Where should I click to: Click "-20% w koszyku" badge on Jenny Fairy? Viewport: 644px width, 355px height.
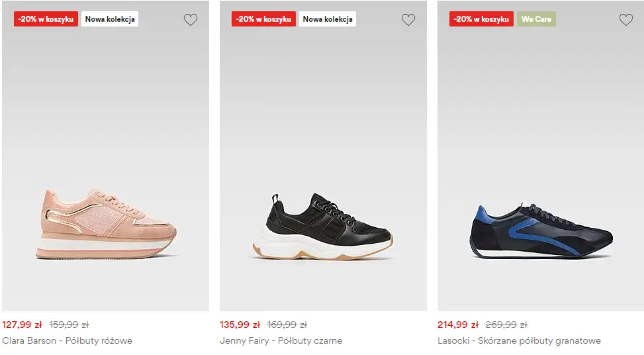click(x=263, y=19)
